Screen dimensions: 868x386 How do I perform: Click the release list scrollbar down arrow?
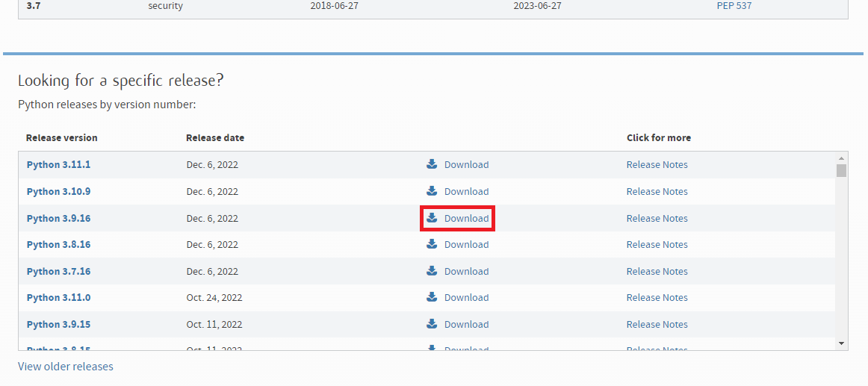point(841,343)
